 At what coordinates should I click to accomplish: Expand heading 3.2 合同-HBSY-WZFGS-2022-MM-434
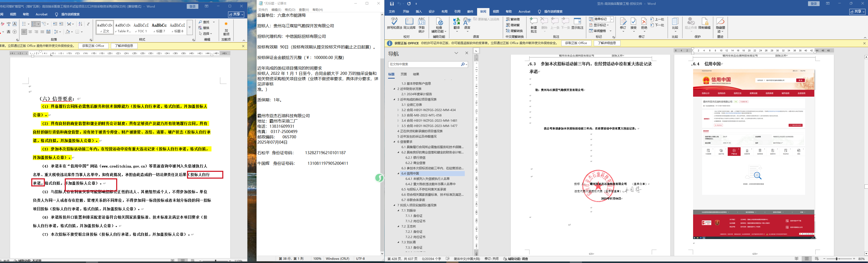click(x=398, y=110)
